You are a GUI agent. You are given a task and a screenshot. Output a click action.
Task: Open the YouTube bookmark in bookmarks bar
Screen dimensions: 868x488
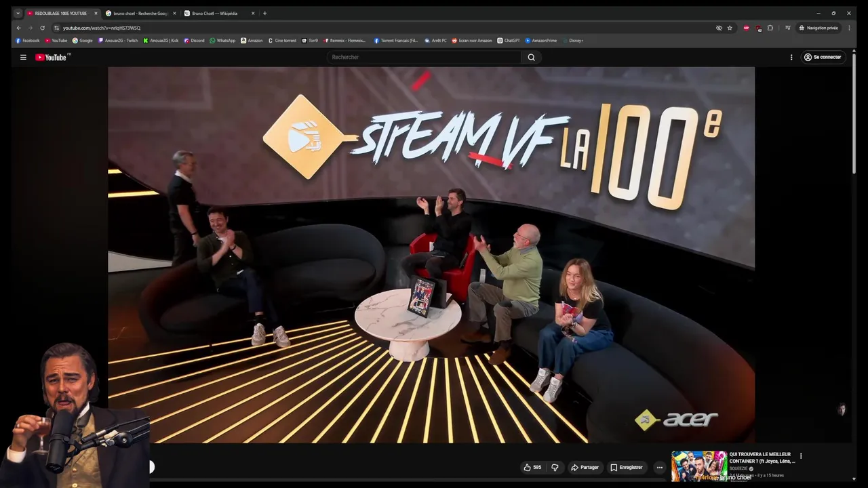(56, 41)
